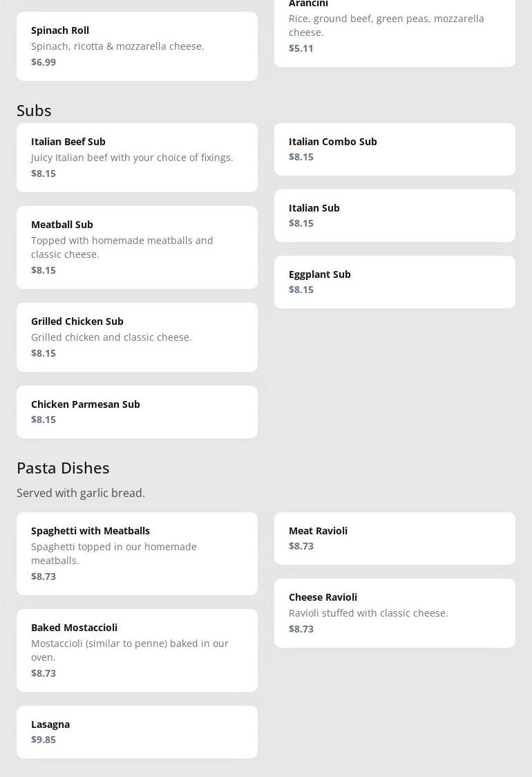The image size is (532, 777).
Task: Pick the Meatball Sub item
Action: [137, 247]
